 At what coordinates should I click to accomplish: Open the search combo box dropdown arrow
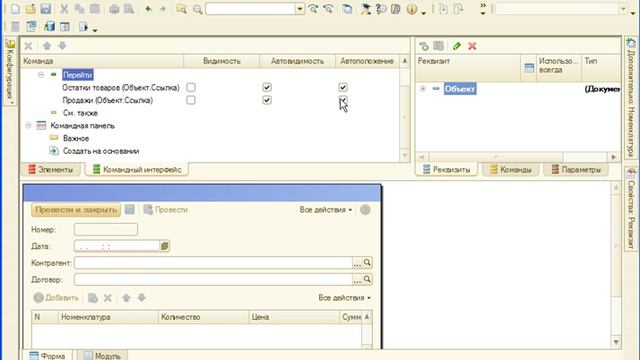pos(300,9)
